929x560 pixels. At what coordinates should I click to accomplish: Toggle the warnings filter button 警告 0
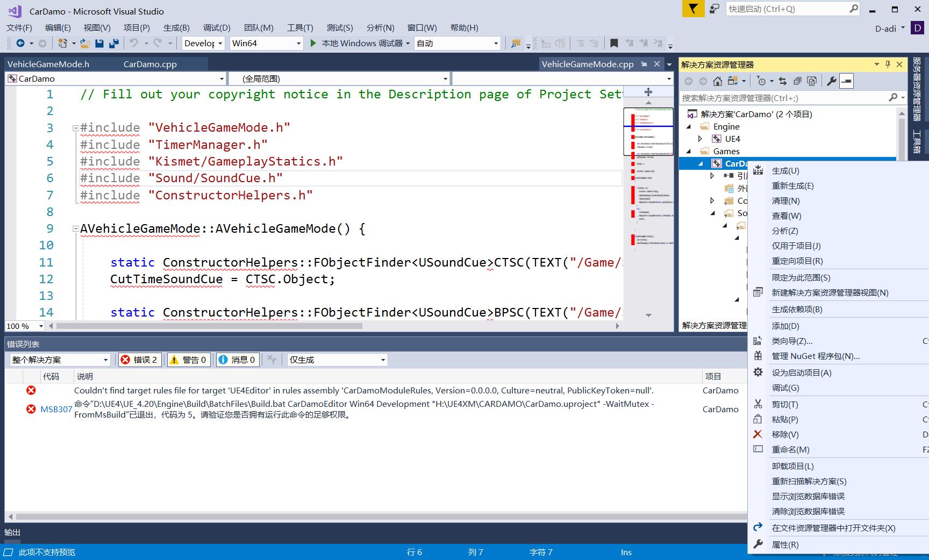tap(188, 360)
